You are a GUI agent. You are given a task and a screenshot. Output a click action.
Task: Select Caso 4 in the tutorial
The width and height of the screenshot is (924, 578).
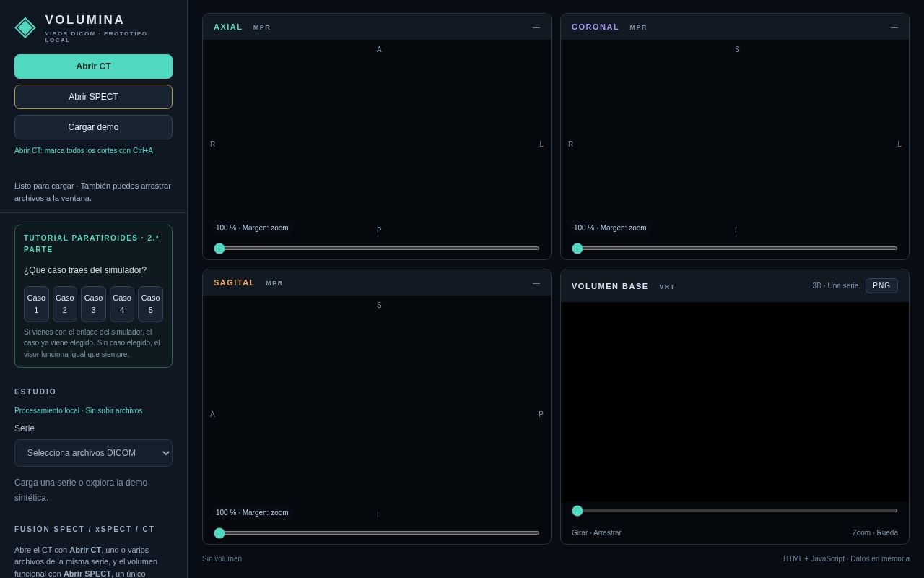click(122, 304)
